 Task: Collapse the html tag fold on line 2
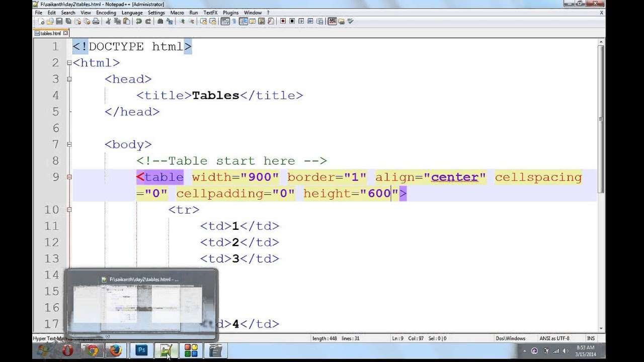[x=69, y=63]
